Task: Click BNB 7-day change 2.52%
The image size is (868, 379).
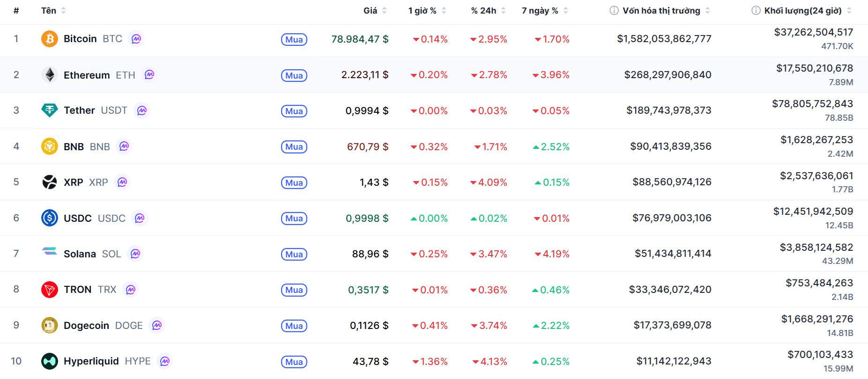Action: (551, 146)
